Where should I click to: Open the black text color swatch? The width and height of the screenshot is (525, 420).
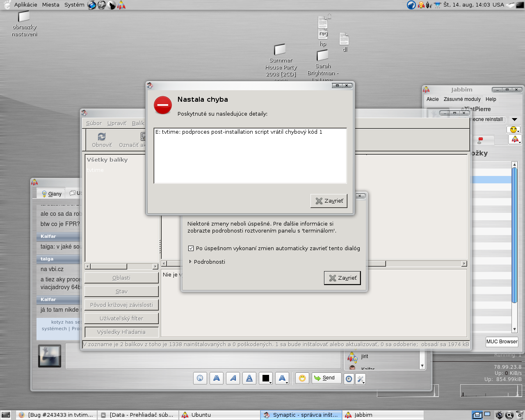tap(266, 378)
